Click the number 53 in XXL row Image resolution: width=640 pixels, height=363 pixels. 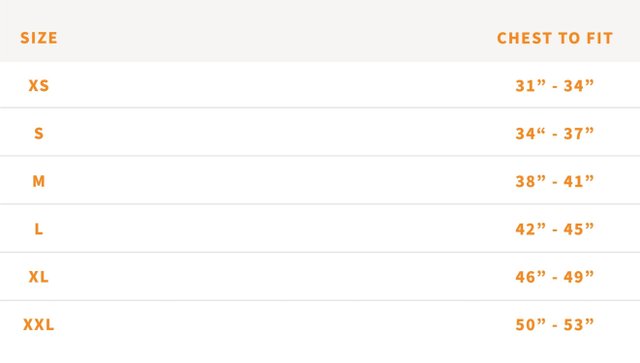click(x=573, y=325)
